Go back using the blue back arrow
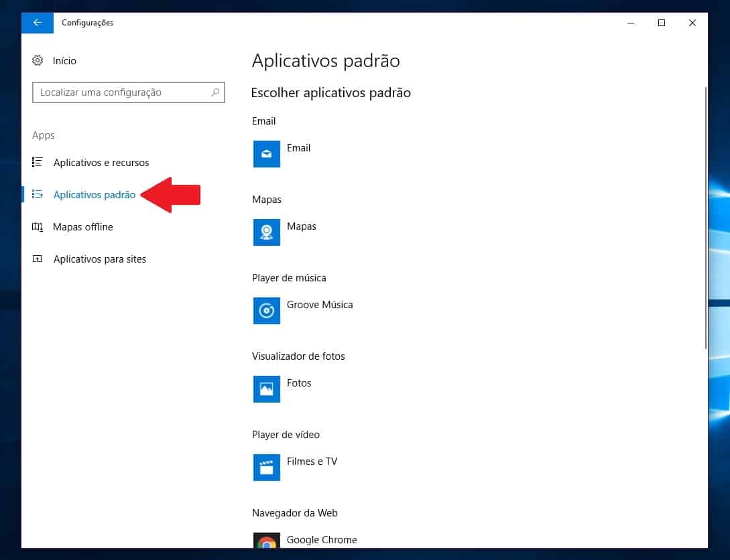The height and width of the screenshot is (560, 730). click(x=38, y=23)
